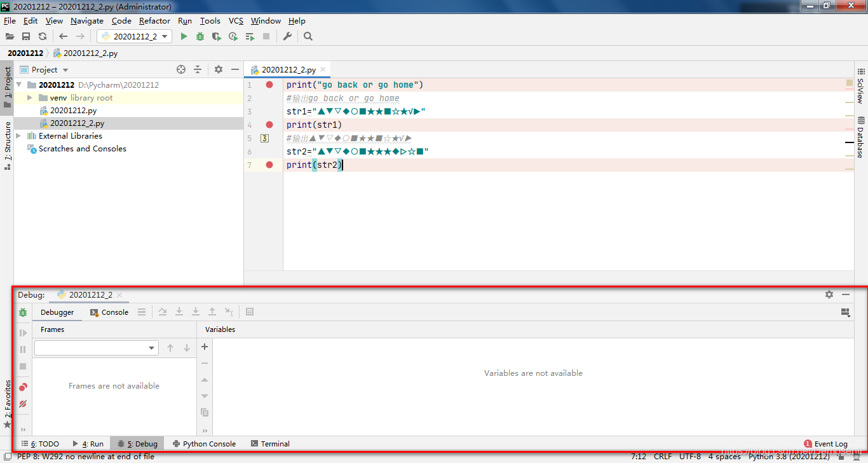868x463 pixels.
Task: Run with coverage shield icon
Action: pyautogui.click(x=217, y=37)
